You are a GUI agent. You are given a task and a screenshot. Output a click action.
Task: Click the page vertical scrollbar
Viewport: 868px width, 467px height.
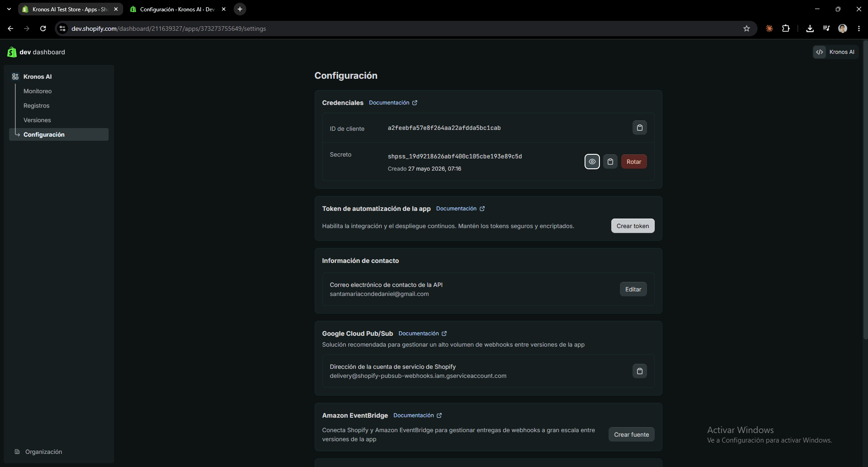pos(865,190)
